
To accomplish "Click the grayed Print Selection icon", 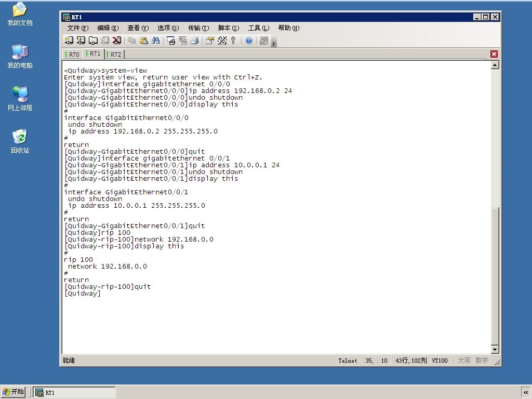I will click(183, 41).
